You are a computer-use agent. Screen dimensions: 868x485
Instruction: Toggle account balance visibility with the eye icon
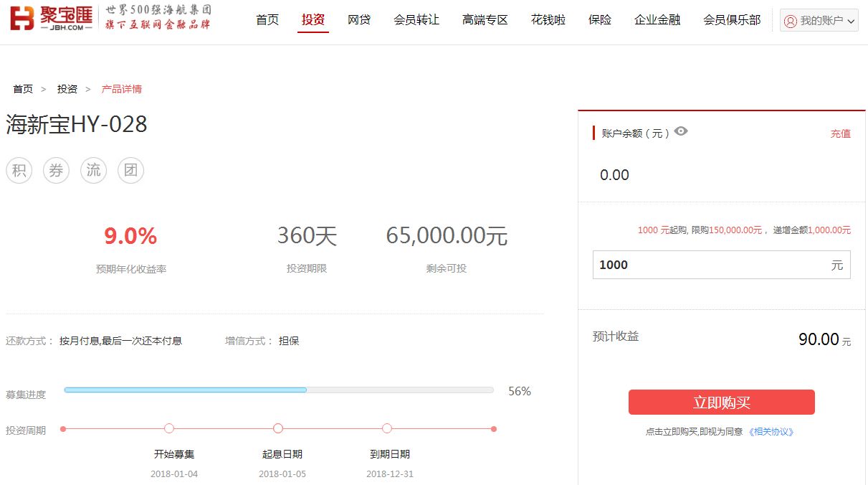(x=679, y=131)
